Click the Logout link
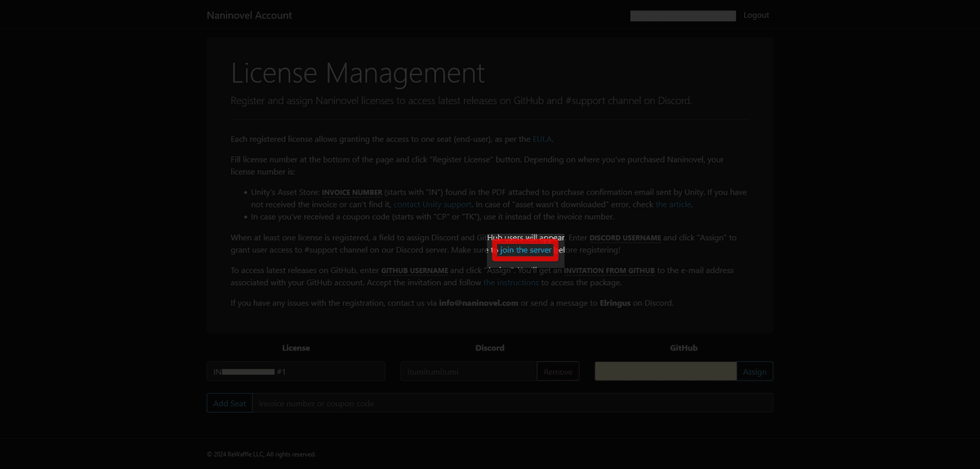Image resolution: width=980 pixels, height=469 pixels. click(756, 15)
